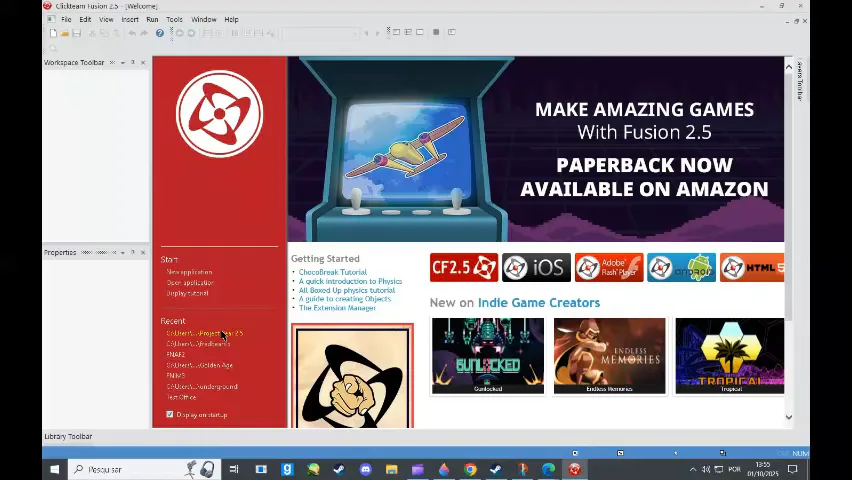This screenshot has width=852, height=480.
Task: Click the blue Help question mark icon
Action: coord(160,33)
